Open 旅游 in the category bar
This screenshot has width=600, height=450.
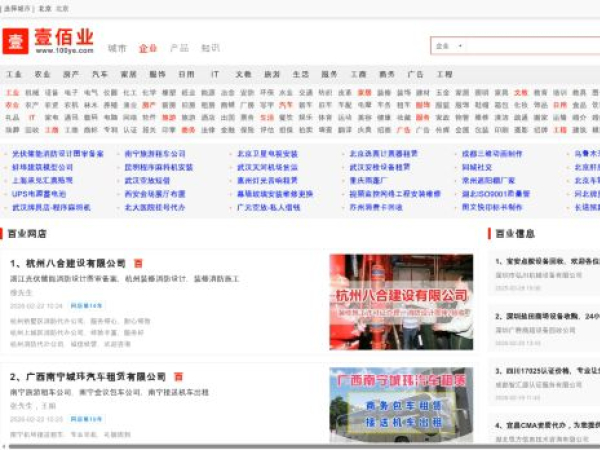pyautogui.click(x=272, y=74)
